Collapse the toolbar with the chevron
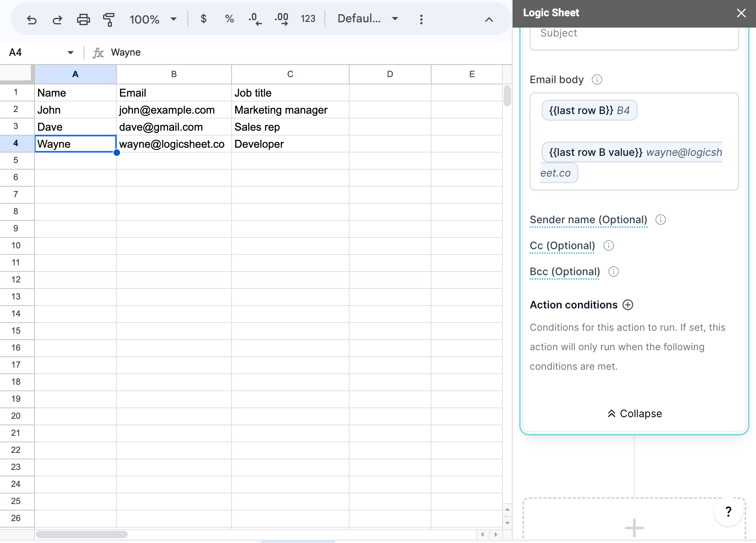Viewport: 756px width, 543px height. [489, 19]
